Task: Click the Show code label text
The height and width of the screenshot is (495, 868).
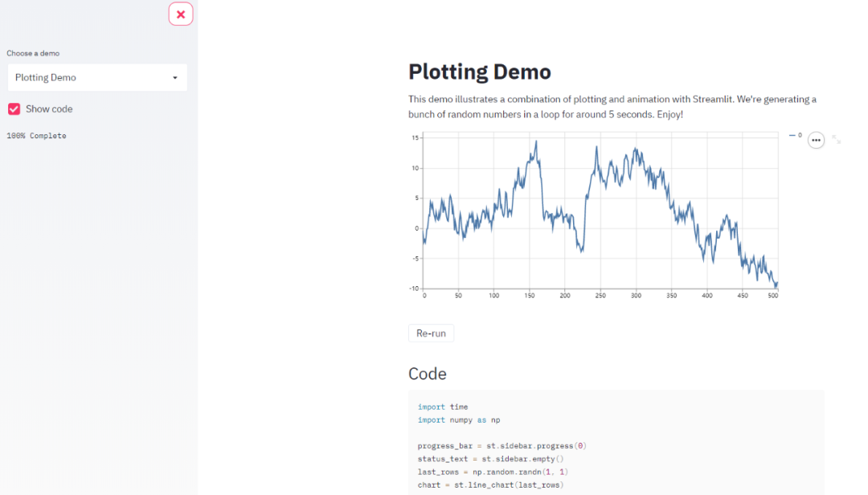Action: click(x=49, y=108)
